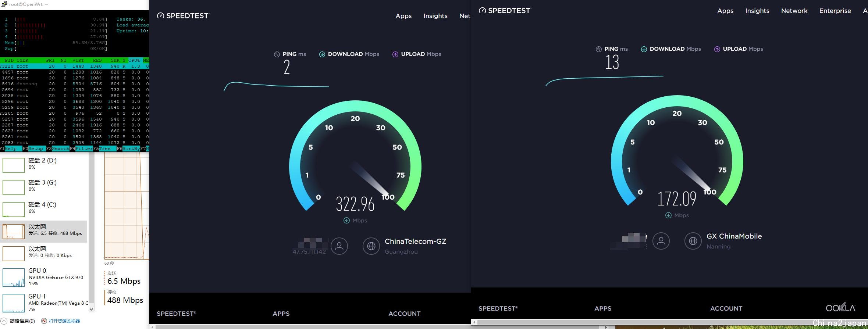Select the Ethernet entry showing 0 Kbps
This screenshot has height=329, width=868.
[44, 253]
